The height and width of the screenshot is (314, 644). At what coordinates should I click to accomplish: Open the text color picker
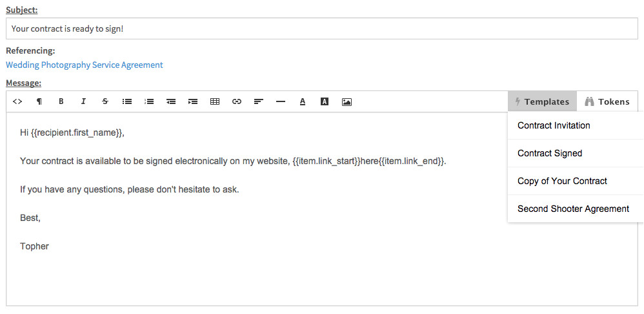point(303,101)
